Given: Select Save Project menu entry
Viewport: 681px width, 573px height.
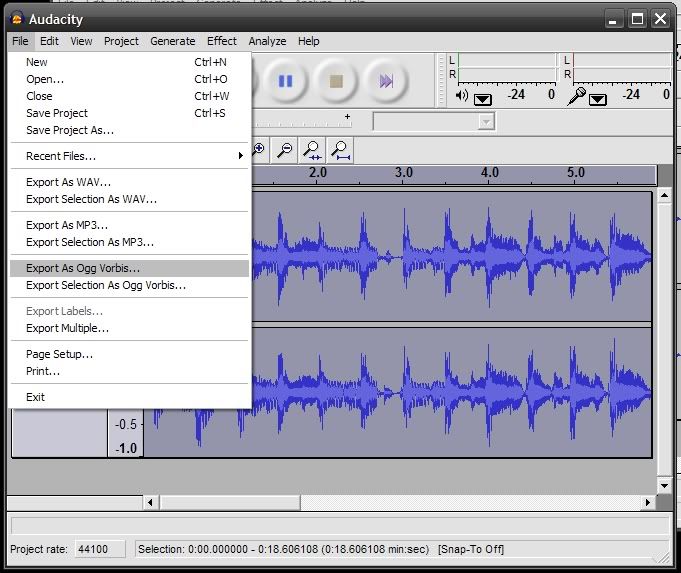Looking at the screenshot, I should [x=129, y=113].
